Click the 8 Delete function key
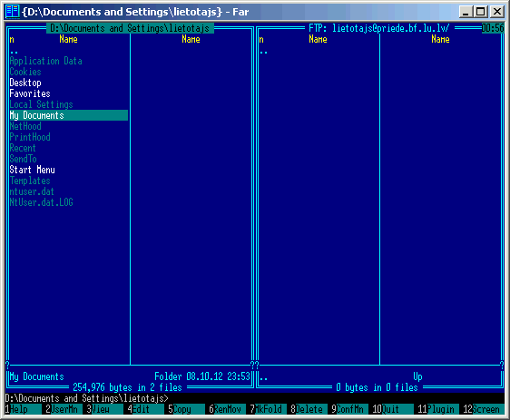510x420 pixels. point(309,409)
